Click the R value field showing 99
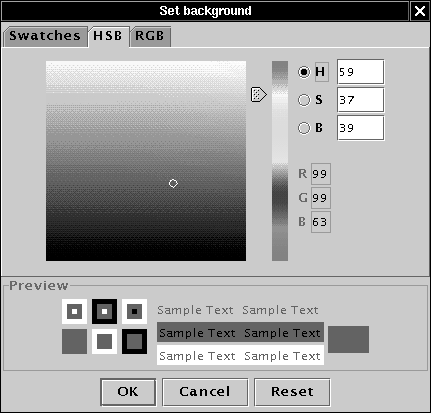This screenshot has width=431, height=413. coord(321,174)
